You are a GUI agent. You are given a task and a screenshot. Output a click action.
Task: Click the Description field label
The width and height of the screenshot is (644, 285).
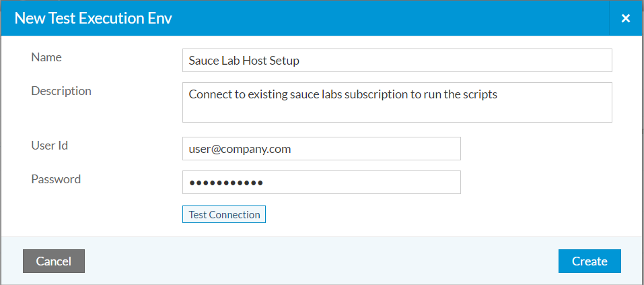pos(61,92)
